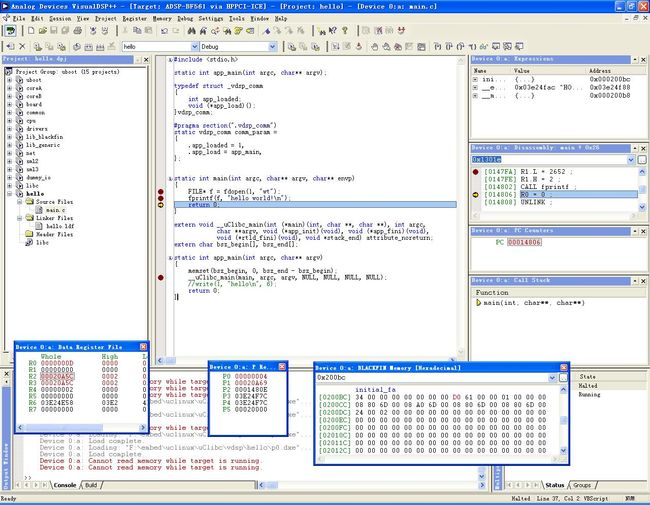Click the Step Into braces icon
Viewport: 650px width, 505px height.
pos(437,46)
